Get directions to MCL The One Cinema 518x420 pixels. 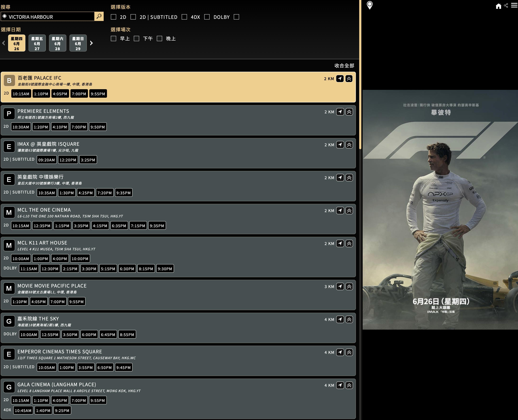(340, 211)
